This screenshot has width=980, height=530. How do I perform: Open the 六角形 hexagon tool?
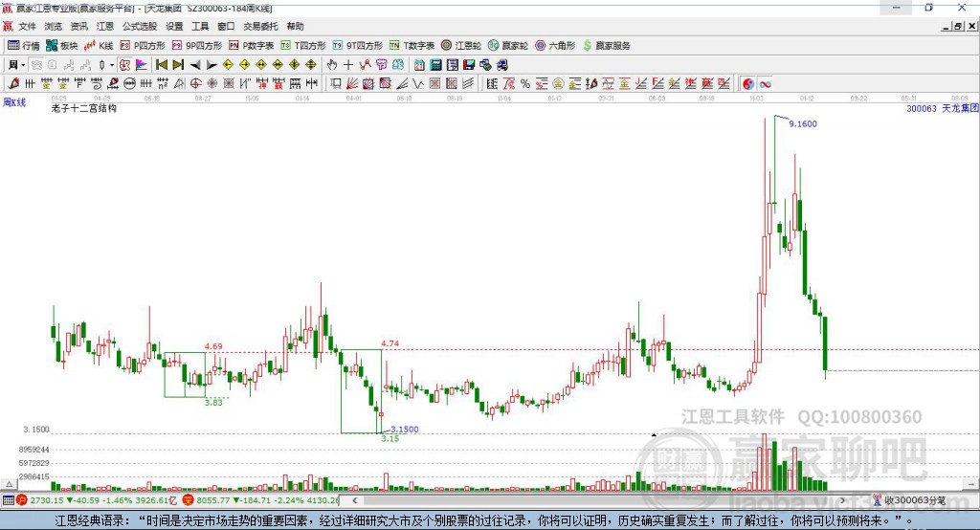coord(555,46)
